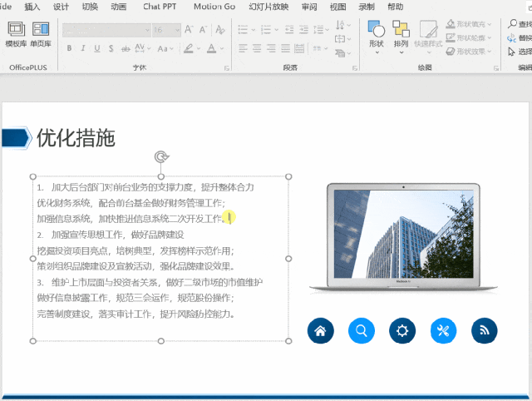532x401 pixels.
Task: Apply the text highlight color
Action: [x=189, y=48]
